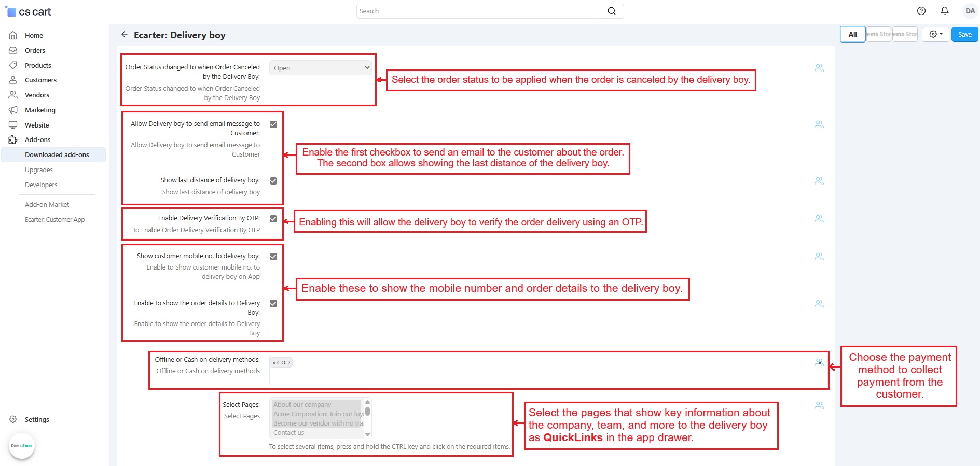The height and width of the screenshot is (466, 980).
Task: Open the Demo Store round badge
Action: [22, 446]
